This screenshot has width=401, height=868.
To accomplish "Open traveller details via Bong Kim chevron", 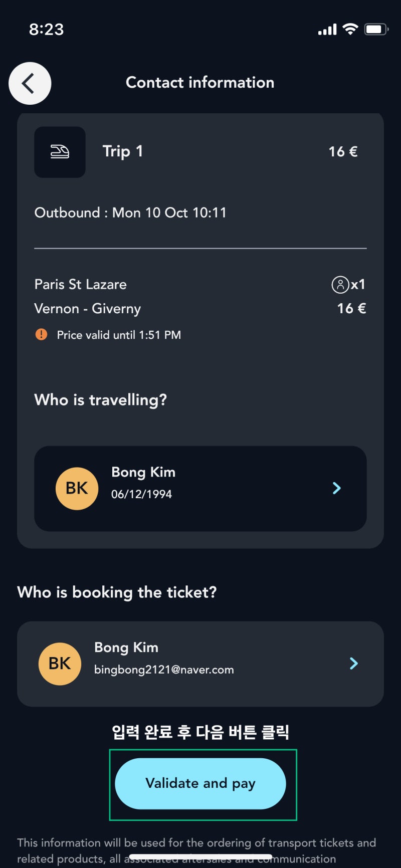I will (337, 488).
